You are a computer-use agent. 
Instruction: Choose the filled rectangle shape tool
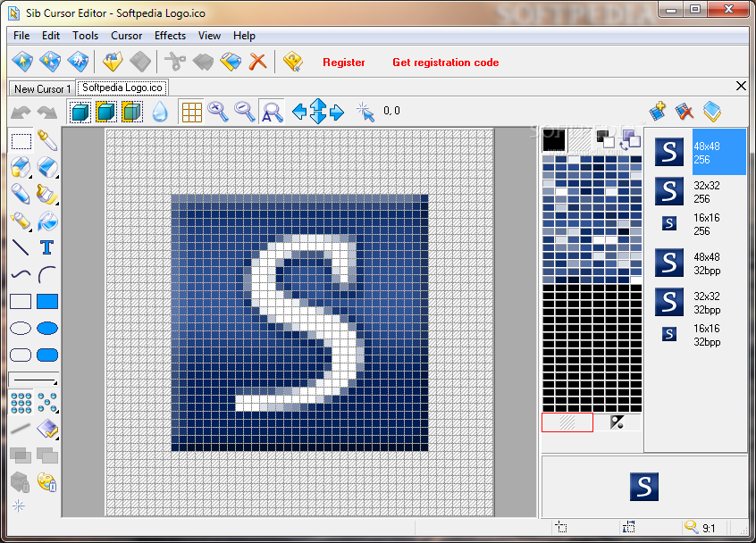point(47,302)
